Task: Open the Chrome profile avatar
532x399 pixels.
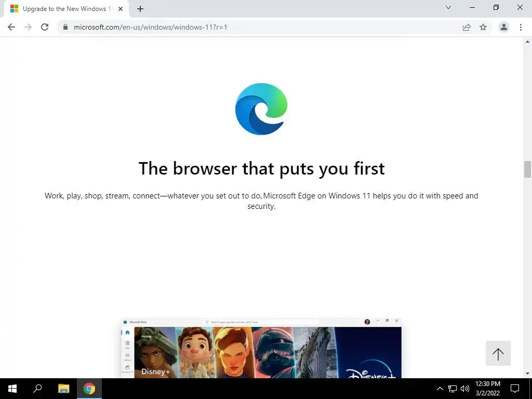Action: coord(504,27)
